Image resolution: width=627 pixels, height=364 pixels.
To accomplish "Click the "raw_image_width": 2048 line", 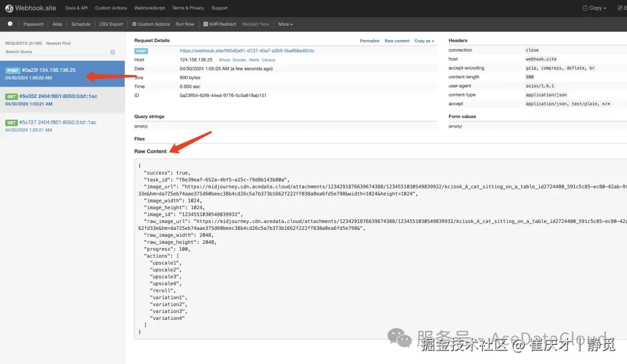I will tap(179, 235).
